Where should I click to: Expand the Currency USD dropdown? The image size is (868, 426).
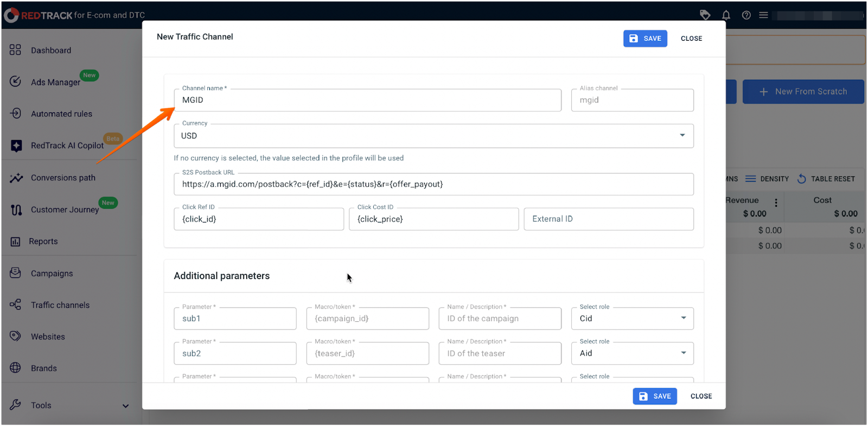(x=682, y=136)
